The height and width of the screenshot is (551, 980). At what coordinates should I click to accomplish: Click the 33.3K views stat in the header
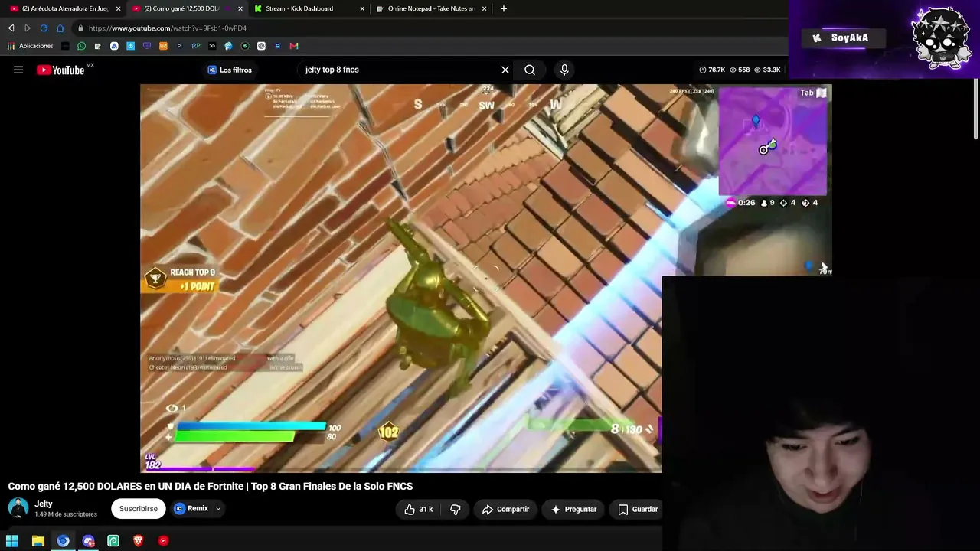767,70
